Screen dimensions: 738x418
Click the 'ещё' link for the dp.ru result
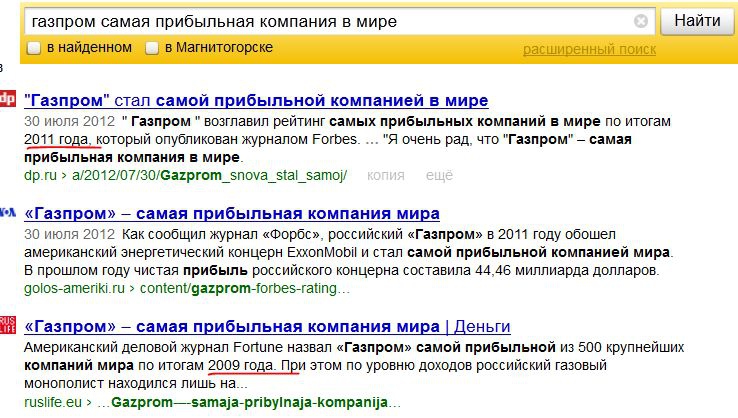(439, 175)
